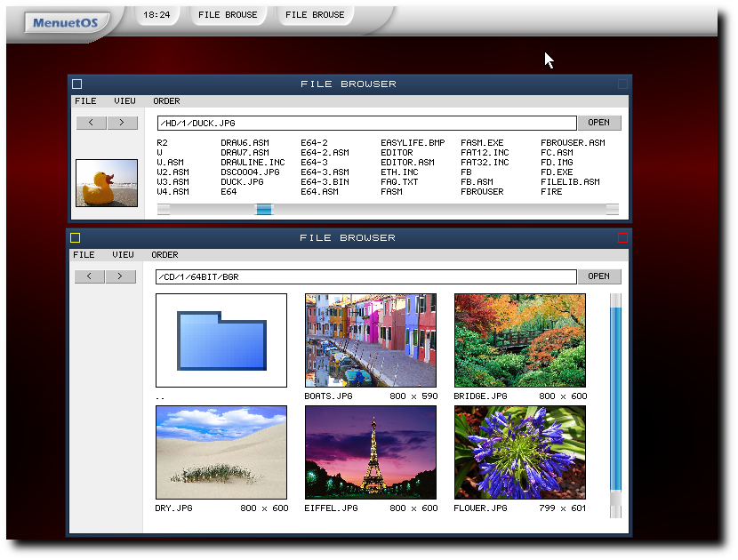Select the FBROWSER.ASM file
The height and width of the screenshot is (560, 738).
574,142
